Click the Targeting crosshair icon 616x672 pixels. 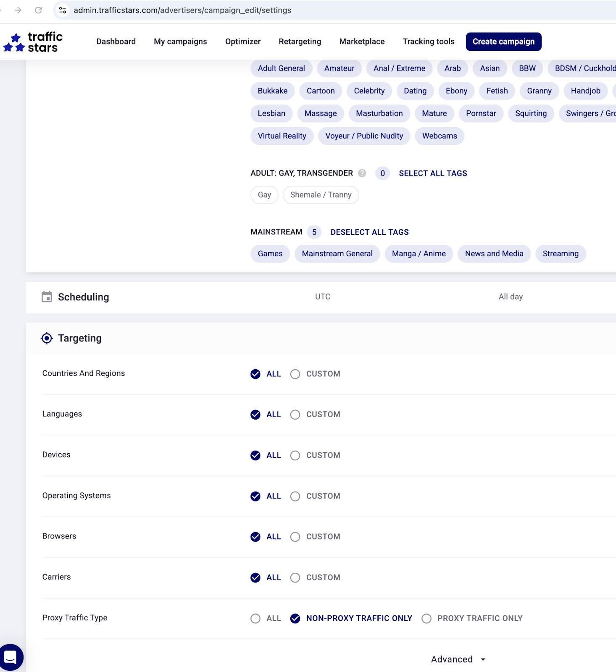[x=47, y=338]
